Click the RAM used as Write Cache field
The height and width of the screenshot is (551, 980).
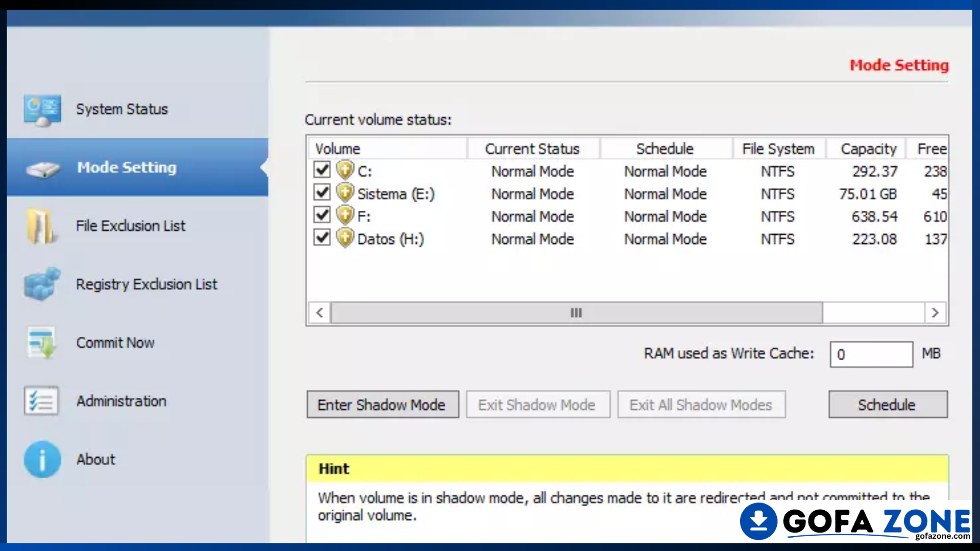[x=871, y=354]
